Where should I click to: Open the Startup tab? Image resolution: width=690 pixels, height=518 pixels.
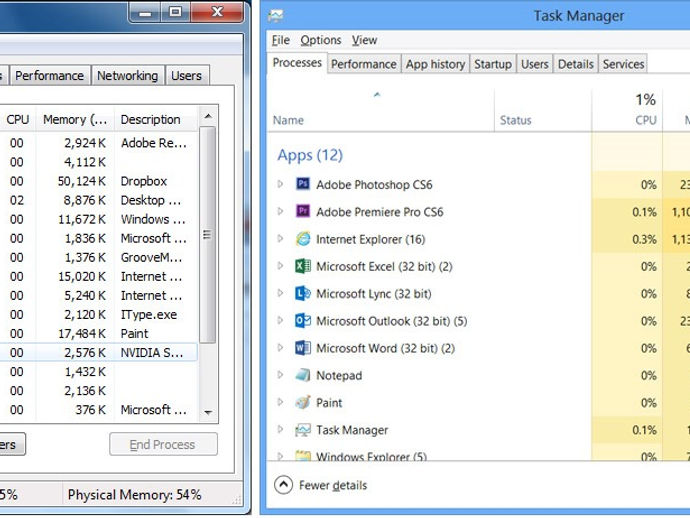(x=493, y=64)
